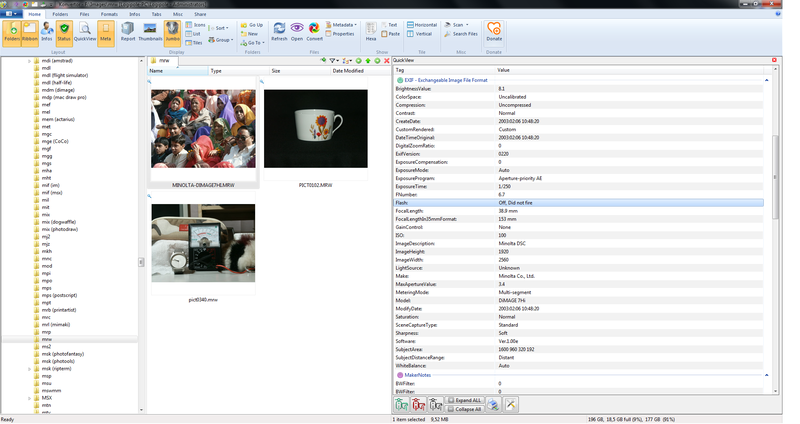Viewport: 800px width, 424px height.
Task: Click the Collapse All button
Action: (465, 409)
